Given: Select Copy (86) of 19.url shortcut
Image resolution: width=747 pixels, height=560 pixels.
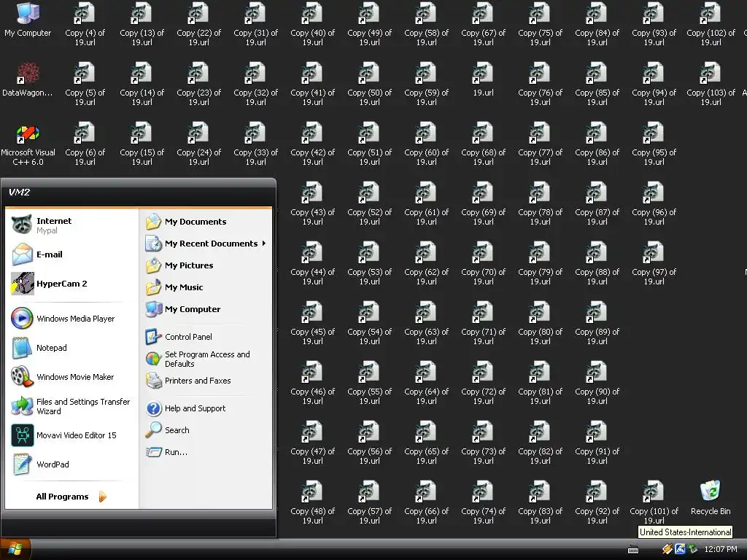Looking at the screenshot, I should click(x=597, y=144).
